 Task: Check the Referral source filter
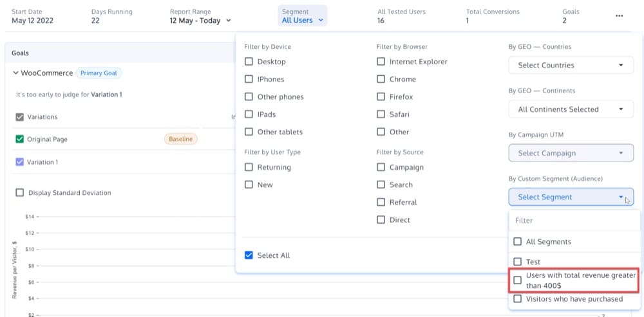(381, 203)
